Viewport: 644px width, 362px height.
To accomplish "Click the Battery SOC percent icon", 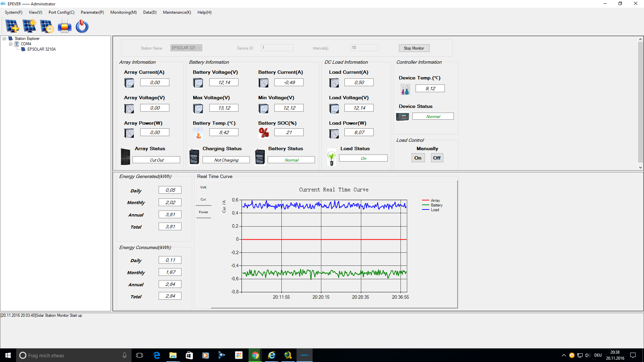I will click(x=264, y=133).
